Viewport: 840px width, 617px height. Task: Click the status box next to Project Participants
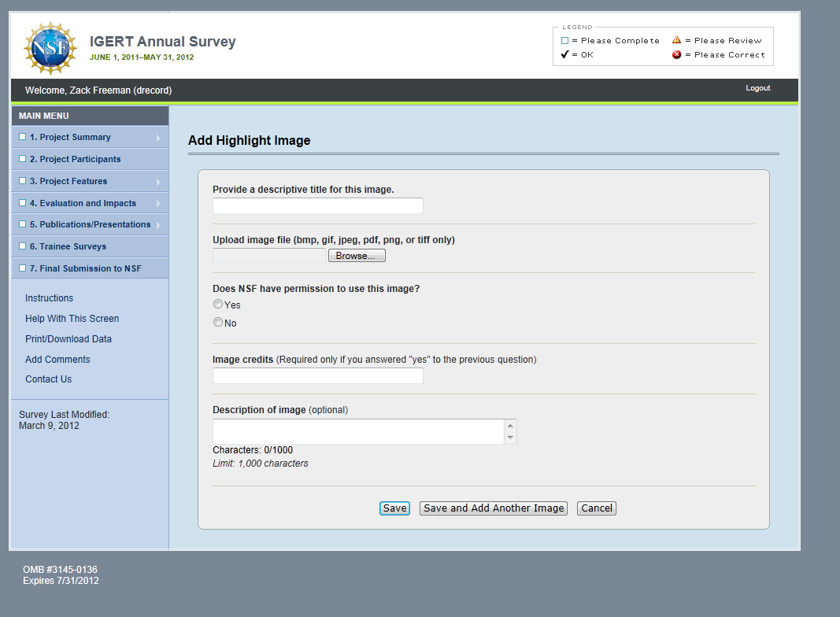point(23,159)
